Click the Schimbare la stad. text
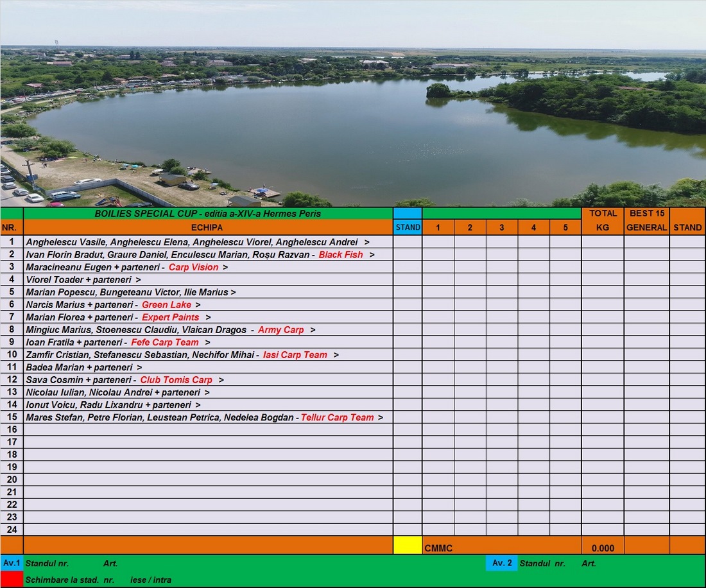The height and width of the screenshot is (588, 706). pyautogui.click(x=62, y=580)
